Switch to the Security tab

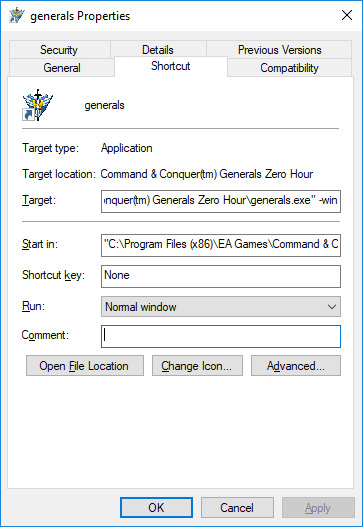[60, 50]
